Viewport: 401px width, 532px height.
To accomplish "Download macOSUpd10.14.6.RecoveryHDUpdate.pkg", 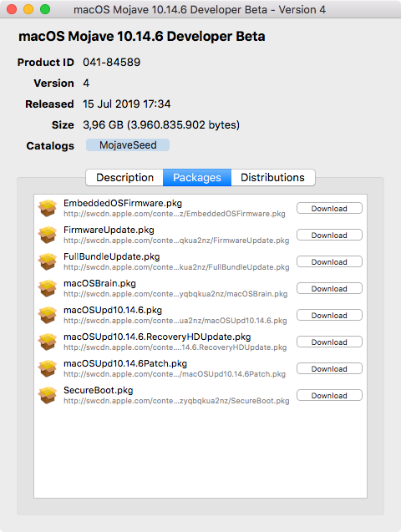I will [x=329, y=342].
